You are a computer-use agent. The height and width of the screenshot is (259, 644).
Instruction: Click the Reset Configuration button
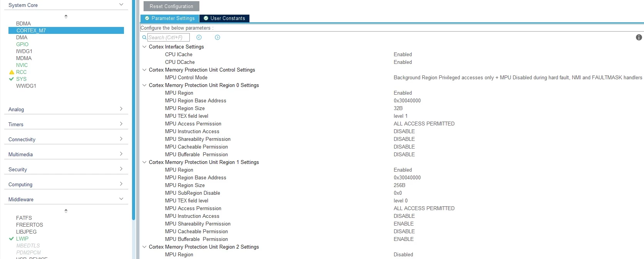pyautogui.click(x=171, y=6)
